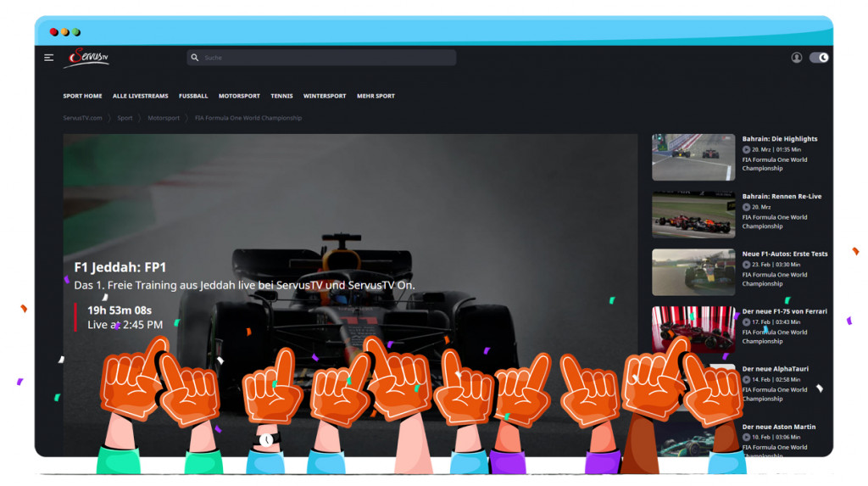
Task: Click Der neue AlphaTauri title
Action: pyautogui.click(x=775, y=369)
